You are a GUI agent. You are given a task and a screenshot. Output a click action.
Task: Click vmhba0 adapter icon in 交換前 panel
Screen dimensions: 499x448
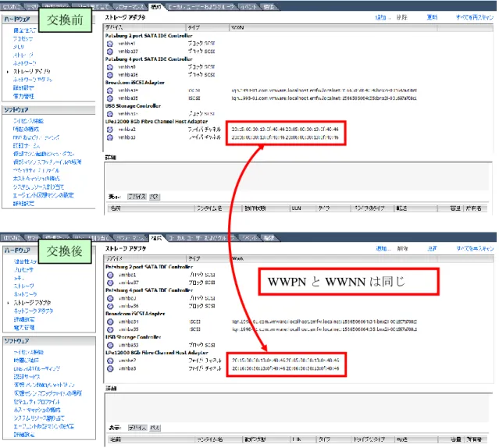110,67
